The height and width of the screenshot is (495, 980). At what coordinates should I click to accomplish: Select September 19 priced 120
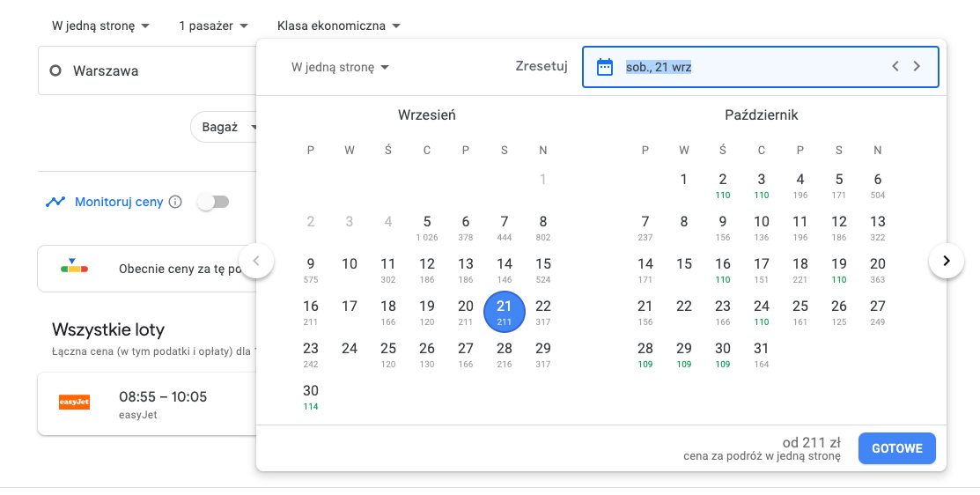pos(427,313)
